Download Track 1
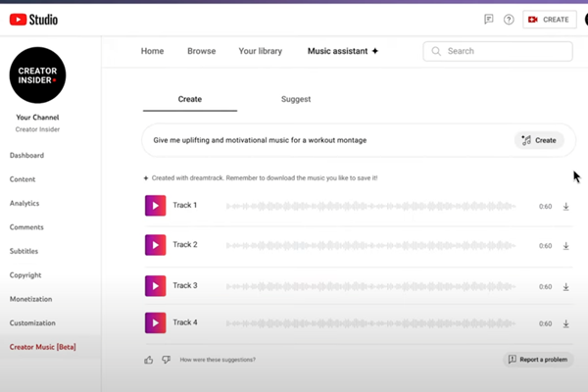 click(565, 206)
